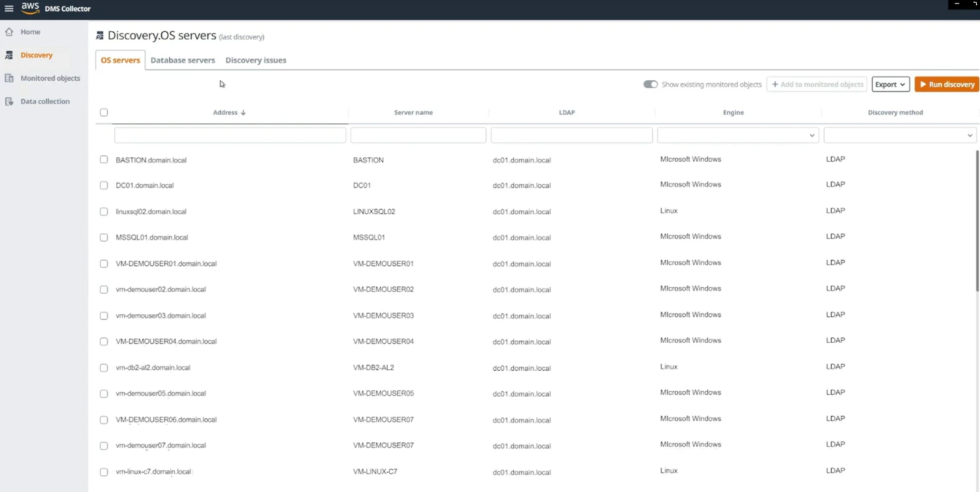
Task: Open Data collection in the sidebar
Action: point(44,101)
